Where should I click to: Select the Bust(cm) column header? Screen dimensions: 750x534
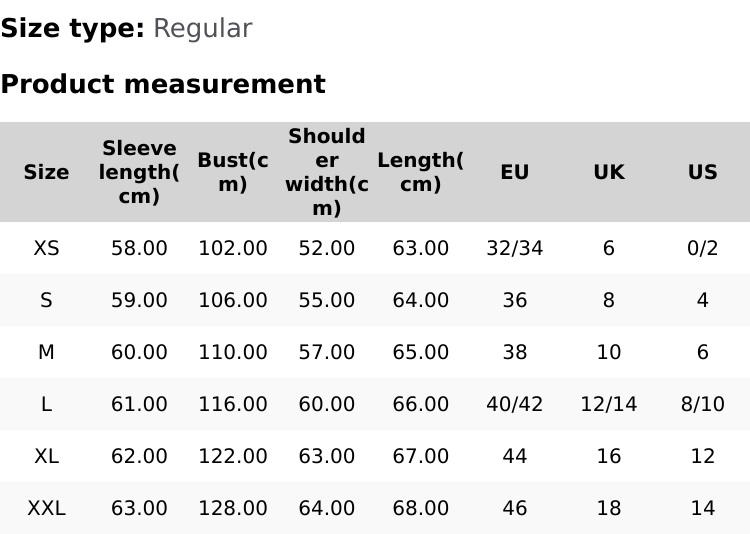point(233,172)
